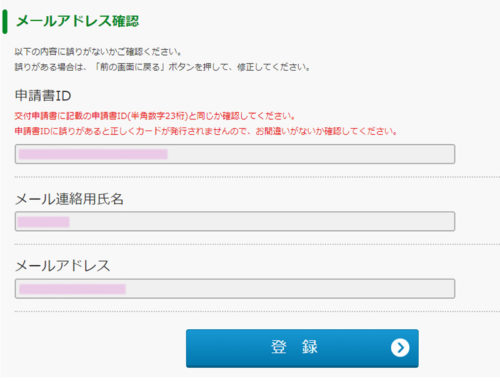
Task: Click the red カードが発行されません warning line
Action: (x=206, y=131)
